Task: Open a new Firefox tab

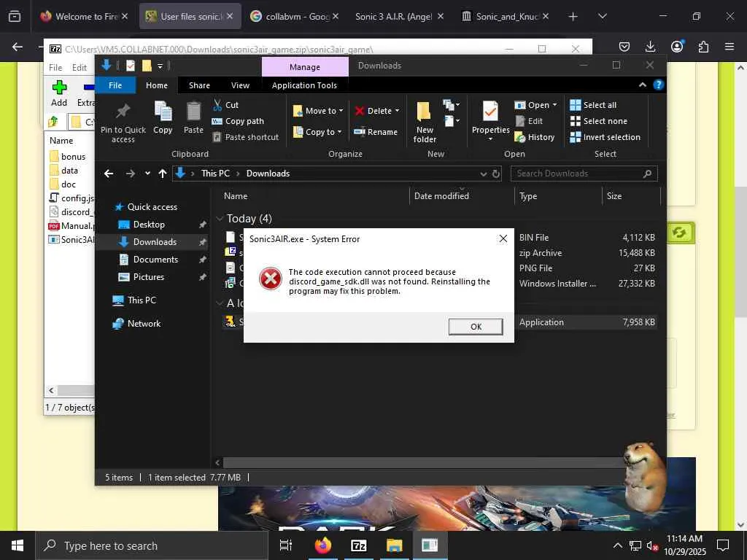Action: click(573, 16)
